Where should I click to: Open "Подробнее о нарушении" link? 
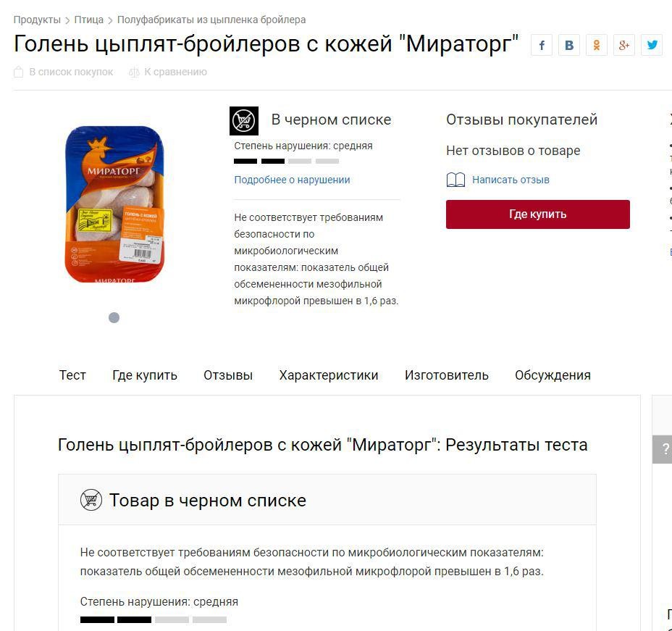click(x=292, y=180)
